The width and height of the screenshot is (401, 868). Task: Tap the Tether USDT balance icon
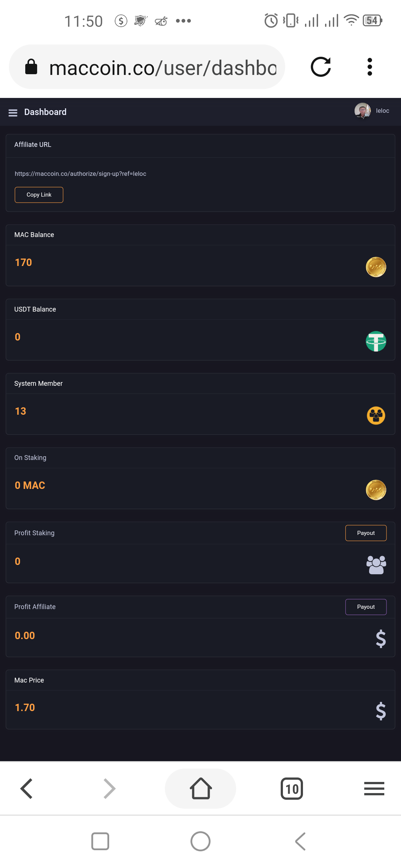click(376, 341)
